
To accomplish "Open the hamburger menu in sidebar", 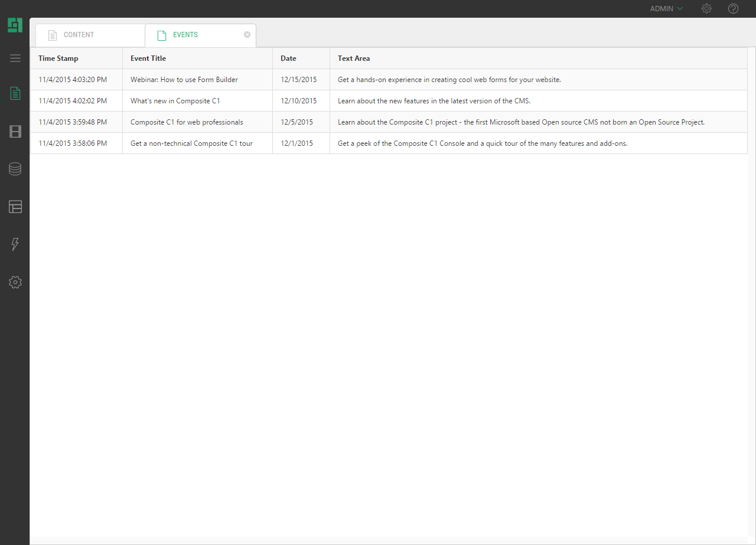I will tap(15, 58).
